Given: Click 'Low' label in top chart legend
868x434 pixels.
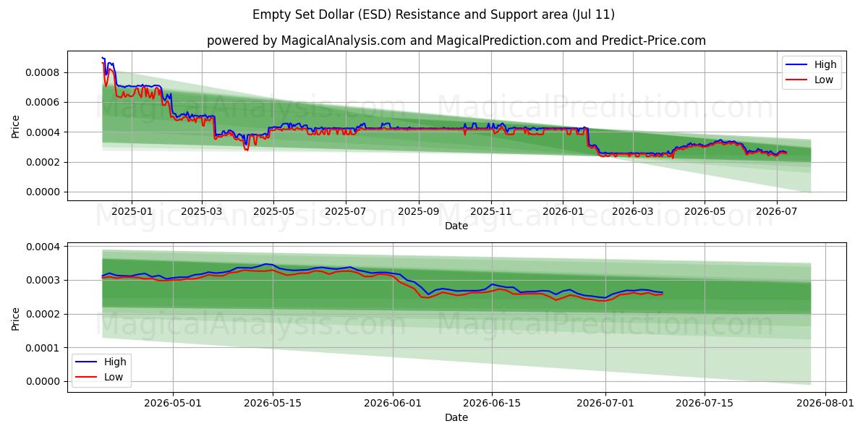Looking at the screenshot, I should [824, 80].
